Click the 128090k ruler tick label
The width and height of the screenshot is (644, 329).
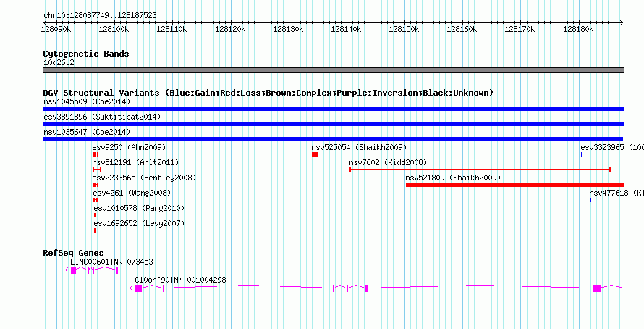click(x=56, y=29)
